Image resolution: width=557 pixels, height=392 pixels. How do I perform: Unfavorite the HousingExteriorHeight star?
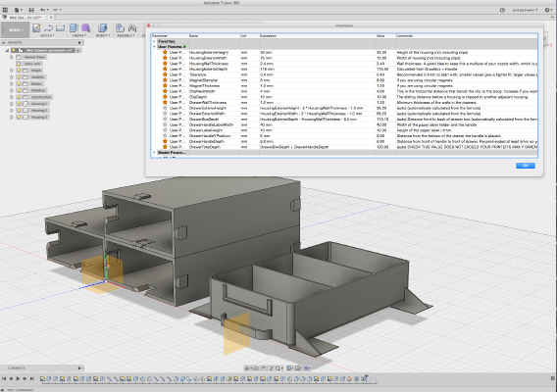coord(165,52)
